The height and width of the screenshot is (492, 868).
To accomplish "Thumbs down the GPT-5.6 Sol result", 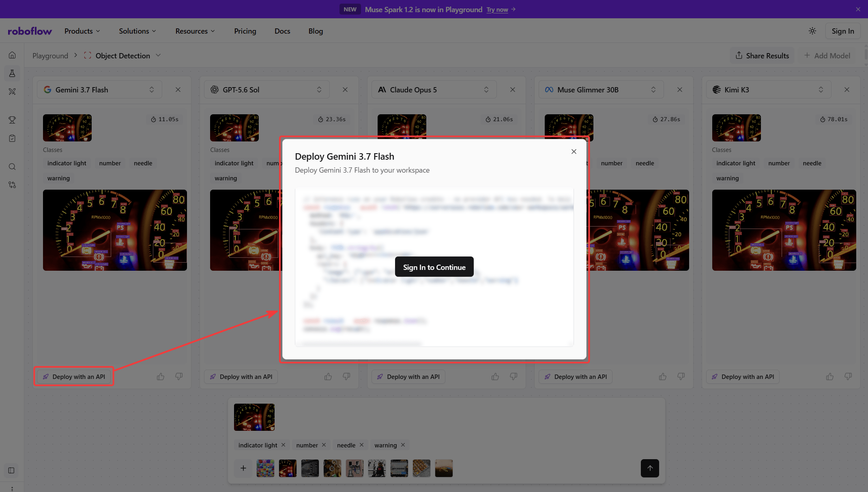I will (x=346, y=376).
